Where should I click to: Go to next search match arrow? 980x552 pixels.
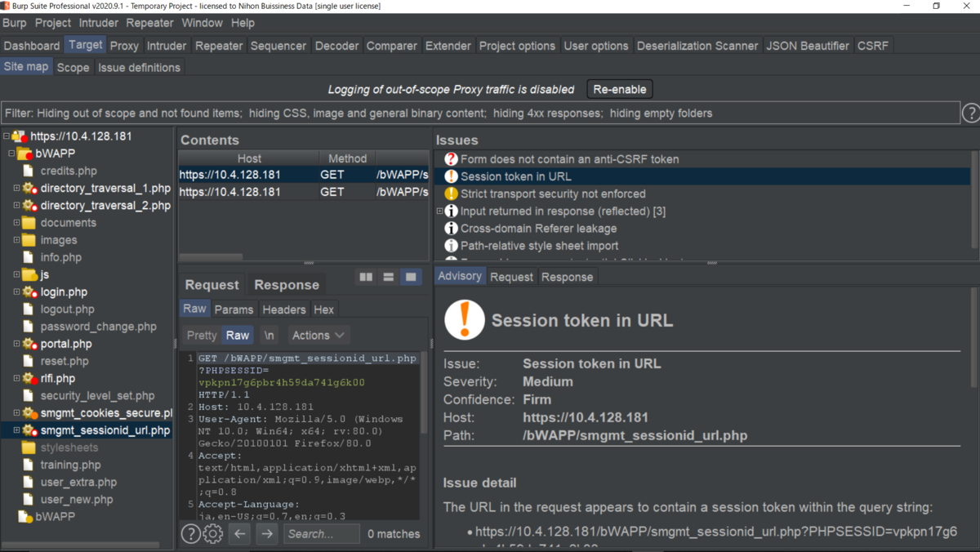(x=267, y=534)
